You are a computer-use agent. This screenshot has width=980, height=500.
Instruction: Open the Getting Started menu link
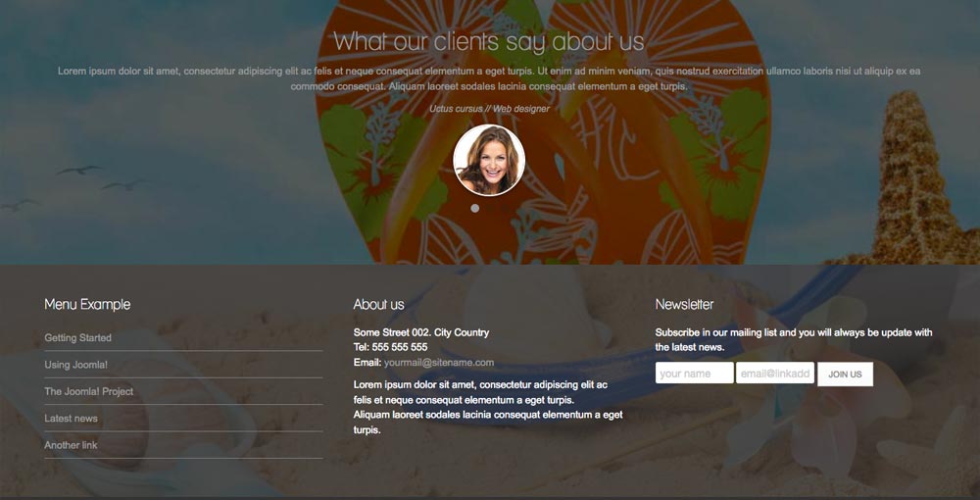point(77,338)
